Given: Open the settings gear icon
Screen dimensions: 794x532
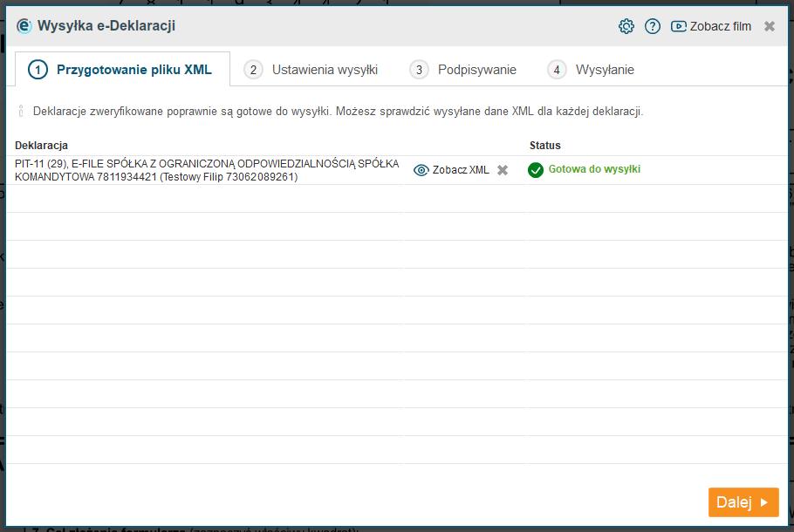Looking at the screenshot, I should tap(626, 26).
